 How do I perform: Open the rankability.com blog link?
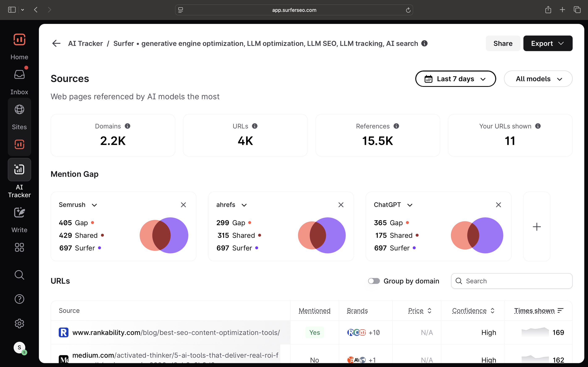coord(176,332)
